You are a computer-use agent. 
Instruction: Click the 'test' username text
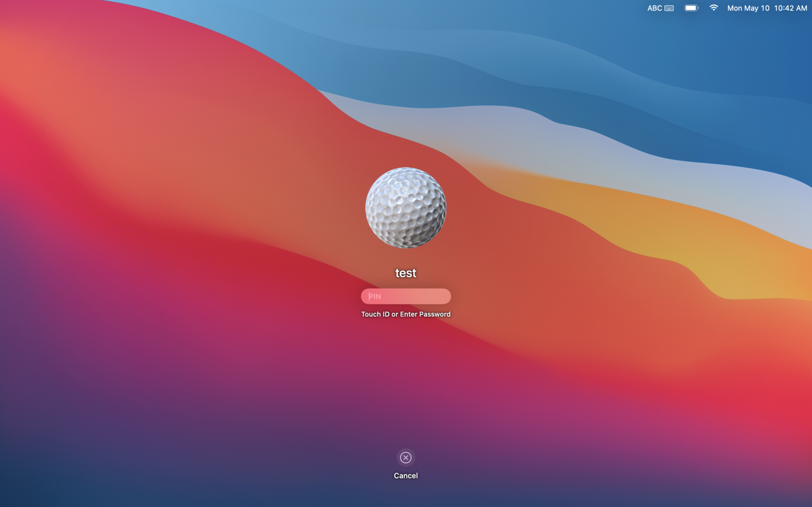click(x=406, y=273)
